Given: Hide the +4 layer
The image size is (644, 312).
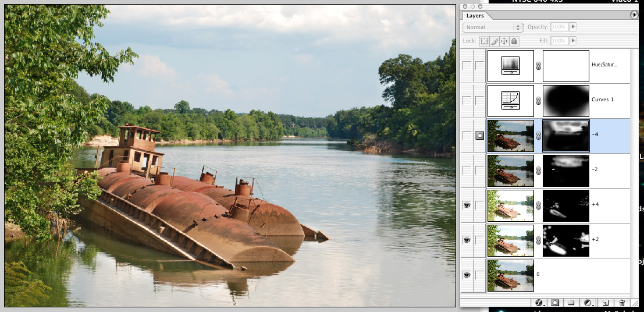Looking at the screenshot, I should pos(467,205).
